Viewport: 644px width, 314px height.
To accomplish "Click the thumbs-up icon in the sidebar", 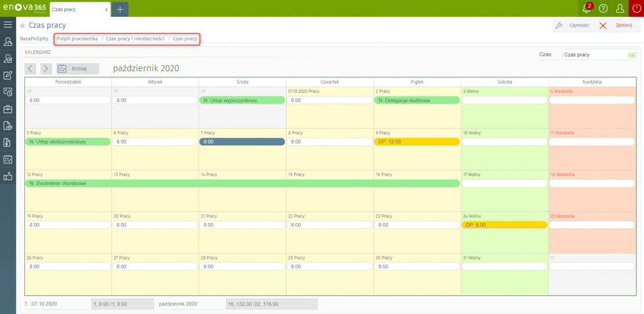I will [8, 176].
